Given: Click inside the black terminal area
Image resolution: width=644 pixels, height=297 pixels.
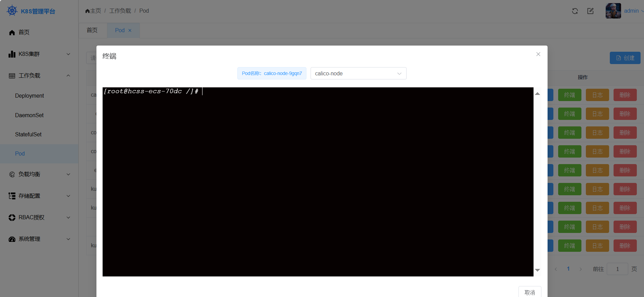Looking at the screenshot, I should tap(318, 182).
